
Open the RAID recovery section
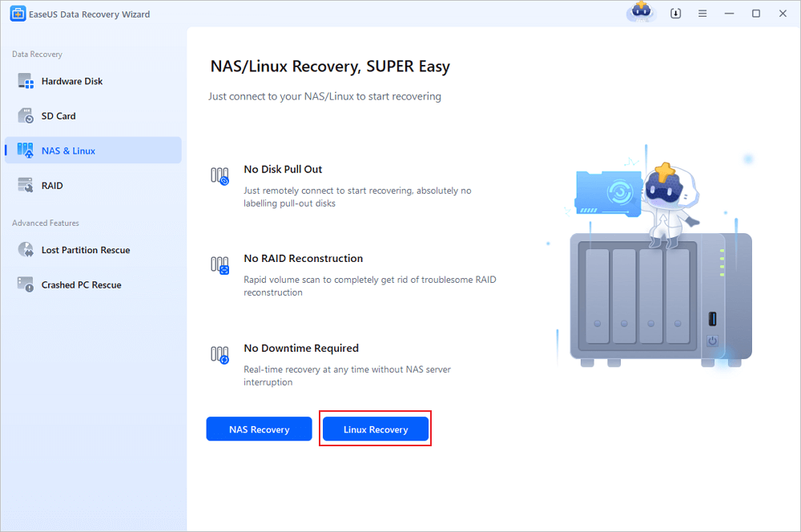93,186
